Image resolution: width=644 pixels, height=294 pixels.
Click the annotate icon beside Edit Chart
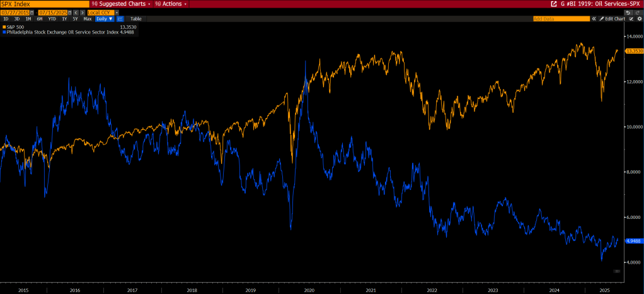(631, 19)
